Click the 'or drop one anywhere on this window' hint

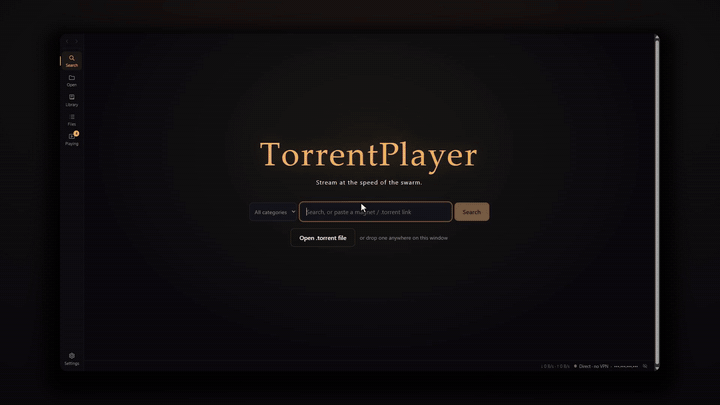404,238
